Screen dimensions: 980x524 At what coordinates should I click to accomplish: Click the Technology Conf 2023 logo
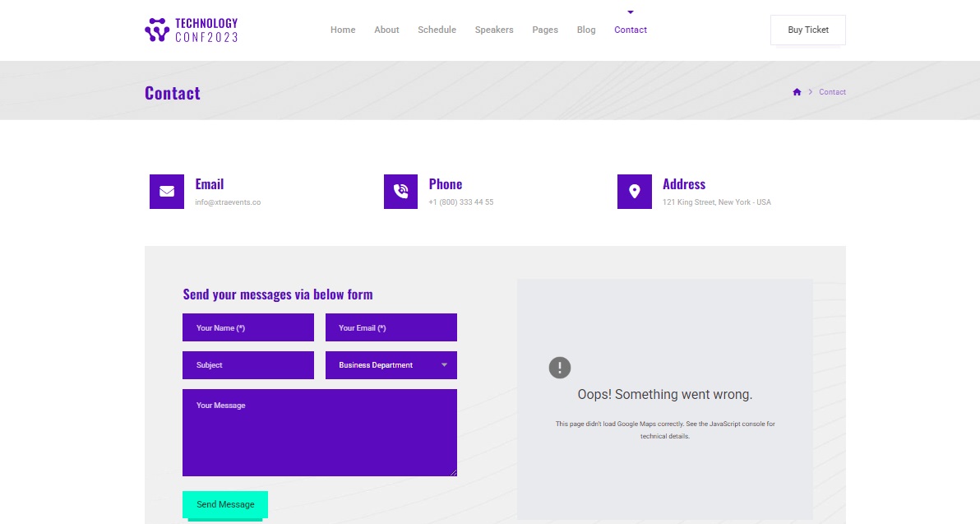pyautogui.click(x=191, y=30)
